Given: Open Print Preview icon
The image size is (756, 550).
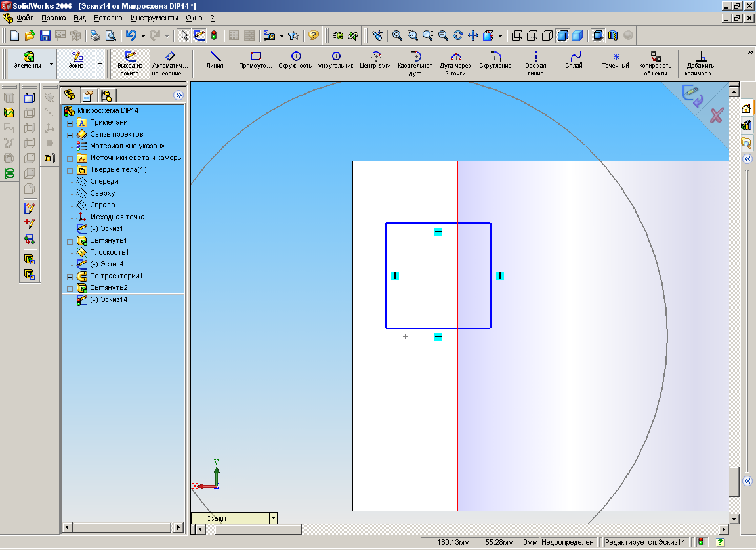Looking at the screenshot, I should (110, 35).
